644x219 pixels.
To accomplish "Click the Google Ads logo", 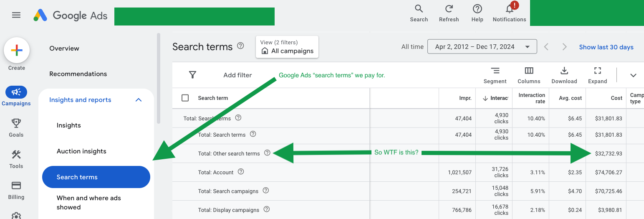I will coord(71,15).
